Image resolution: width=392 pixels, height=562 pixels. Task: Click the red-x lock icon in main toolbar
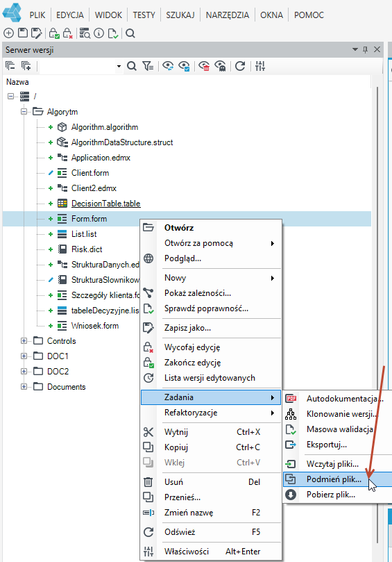68,33
